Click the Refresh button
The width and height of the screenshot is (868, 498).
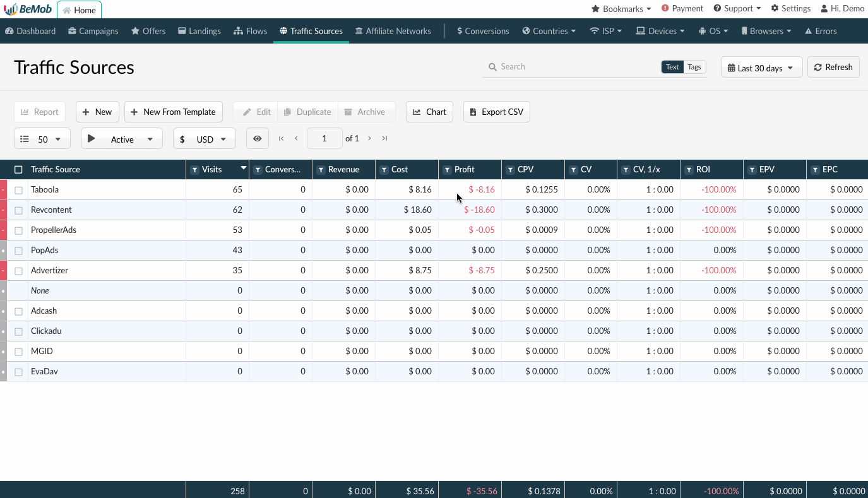coord(833,67)
